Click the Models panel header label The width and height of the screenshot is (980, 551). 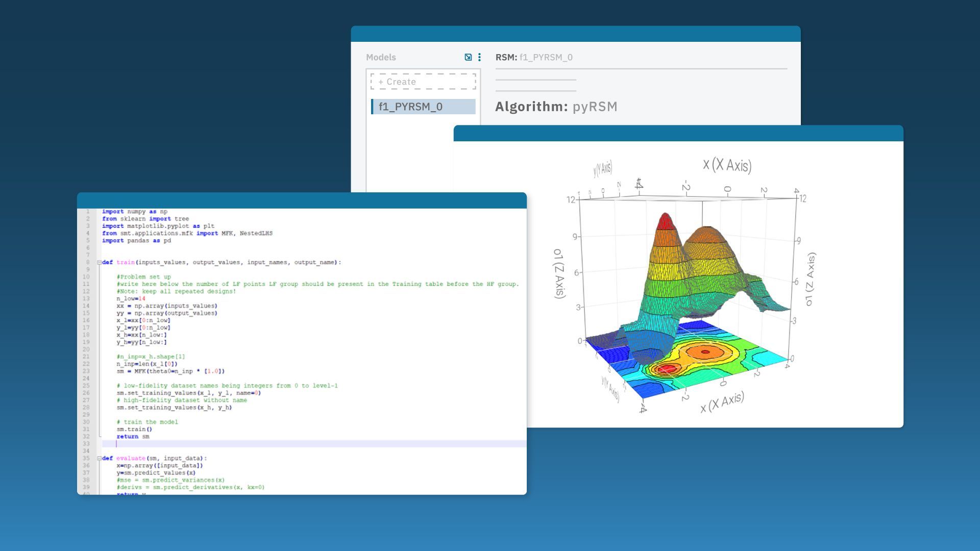(381, 57)
